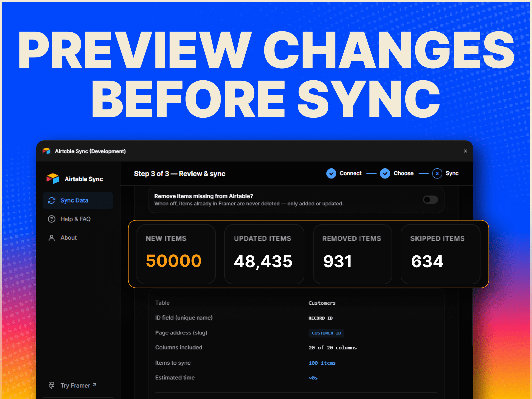Open the Try Framer link
Screen dimensions: 532x399
tap(78, 385)
